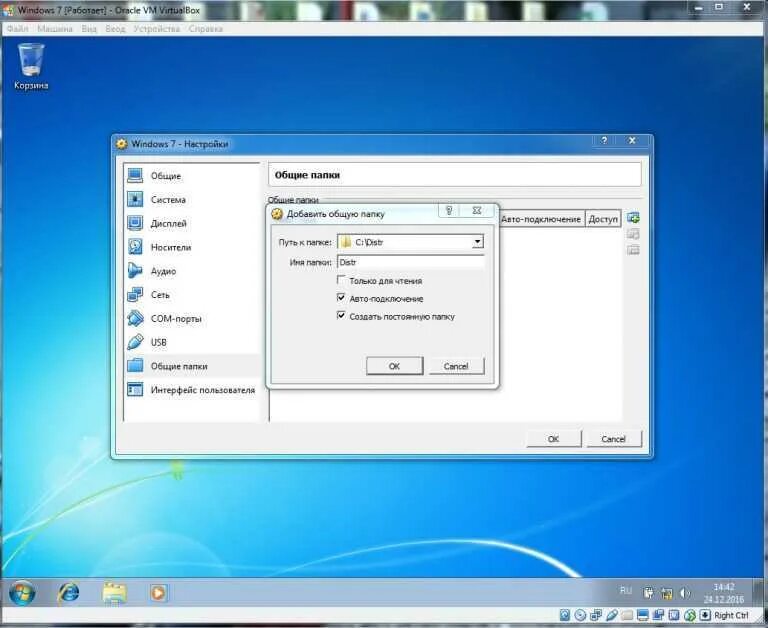
Task: Click the video capture status bar icon
Action: click(x=659, y=615)
